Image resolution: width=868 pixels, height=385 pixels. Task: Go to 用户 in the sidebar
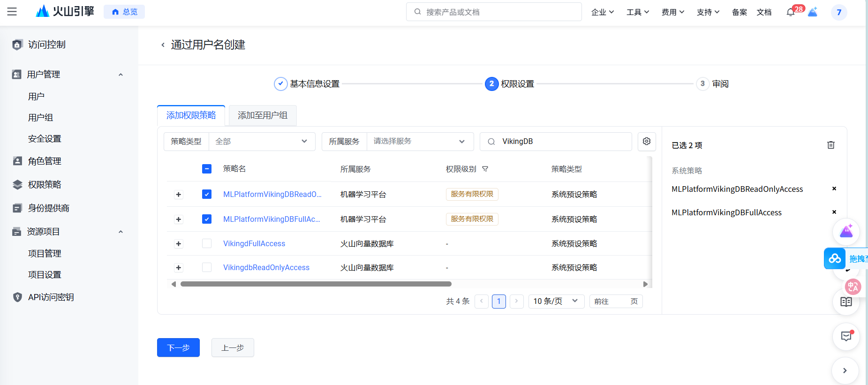36,97
